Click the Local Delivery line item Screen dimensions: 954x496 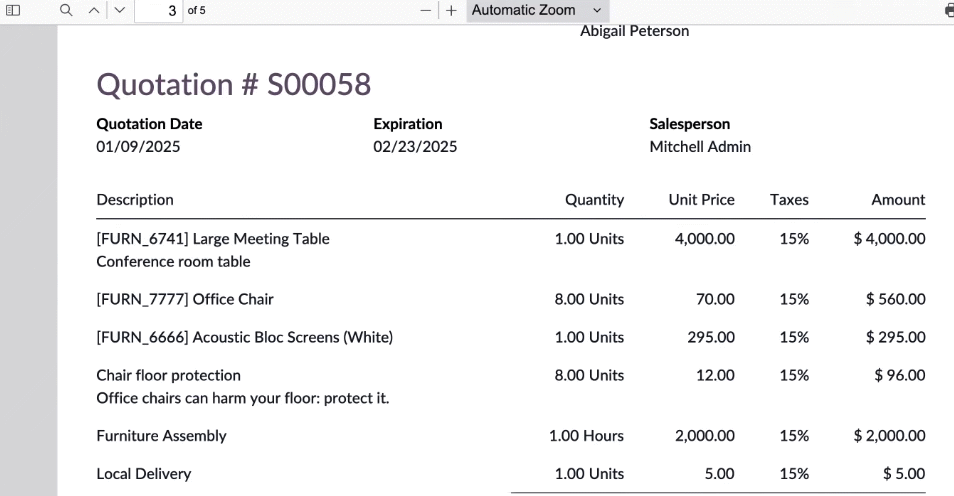point(144,473)
